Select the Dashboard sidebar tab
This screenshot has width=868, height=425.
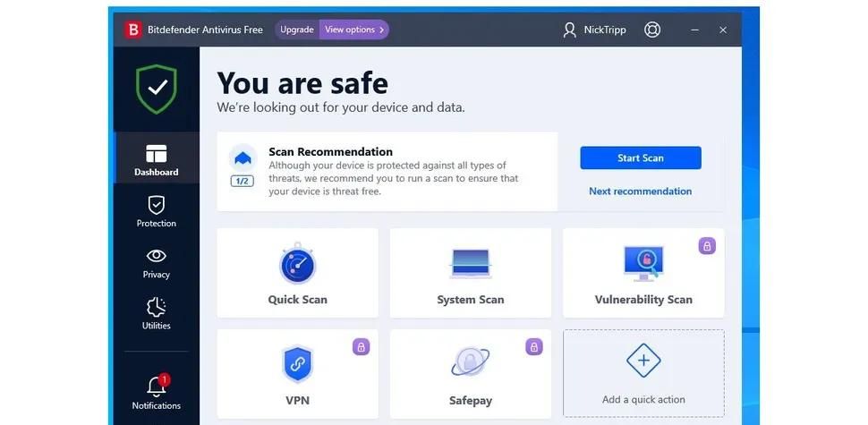coord(156,160)
